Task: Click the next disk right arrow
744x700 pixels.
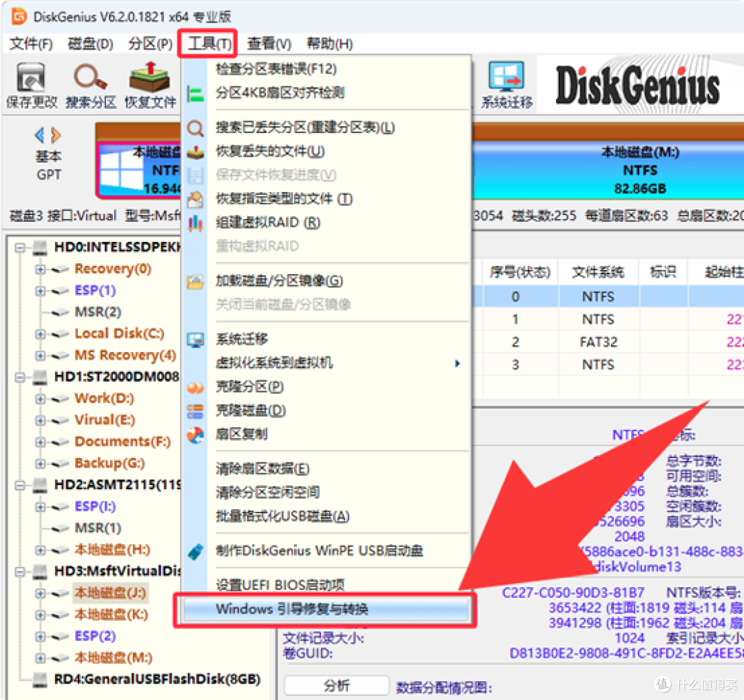Action: click(x=56, y=136)
